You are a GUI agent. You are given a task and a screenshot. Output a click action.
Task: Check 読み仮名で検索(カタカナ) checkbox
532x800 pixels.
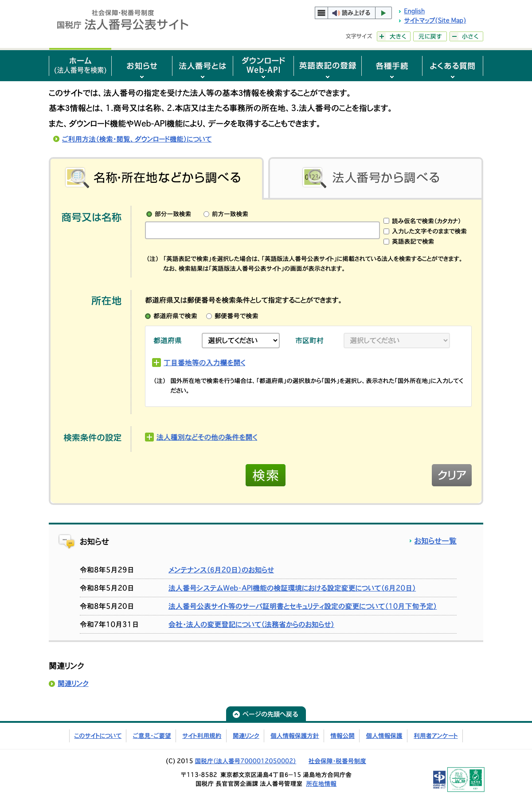[386, 221]
